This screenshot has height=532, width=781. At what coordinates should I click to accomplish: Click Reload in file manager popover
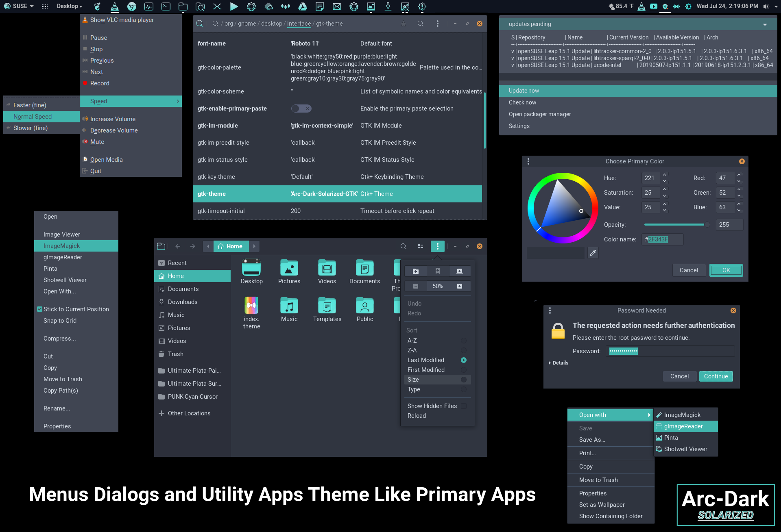(x=417, y=416)
